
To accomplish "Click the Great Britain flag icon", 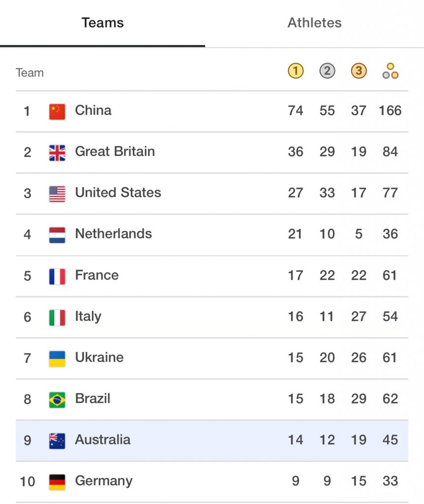I will pyautogui.click(x=57, y=153).
